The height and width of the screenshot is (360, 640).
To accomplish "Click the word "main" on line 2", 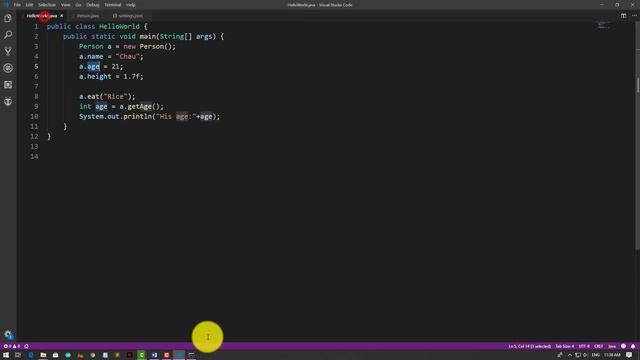I will (x=147, y=37).
